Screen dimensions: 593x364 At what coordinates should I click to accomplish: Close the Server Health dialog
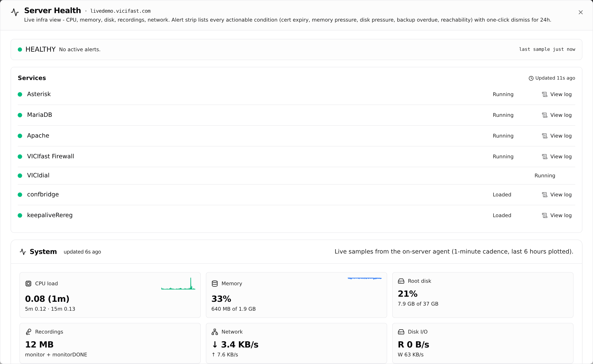[581, 12]
